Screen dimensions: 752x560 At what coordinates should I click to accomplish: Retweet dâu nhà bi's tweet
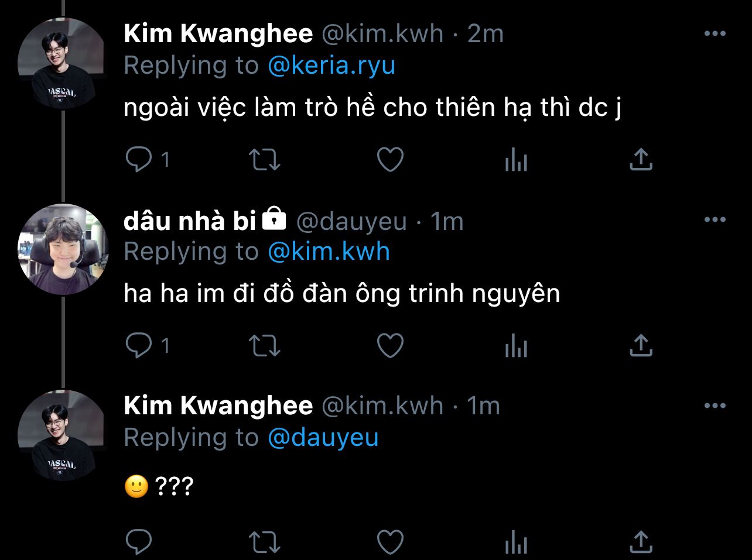[x=265, y=345]
